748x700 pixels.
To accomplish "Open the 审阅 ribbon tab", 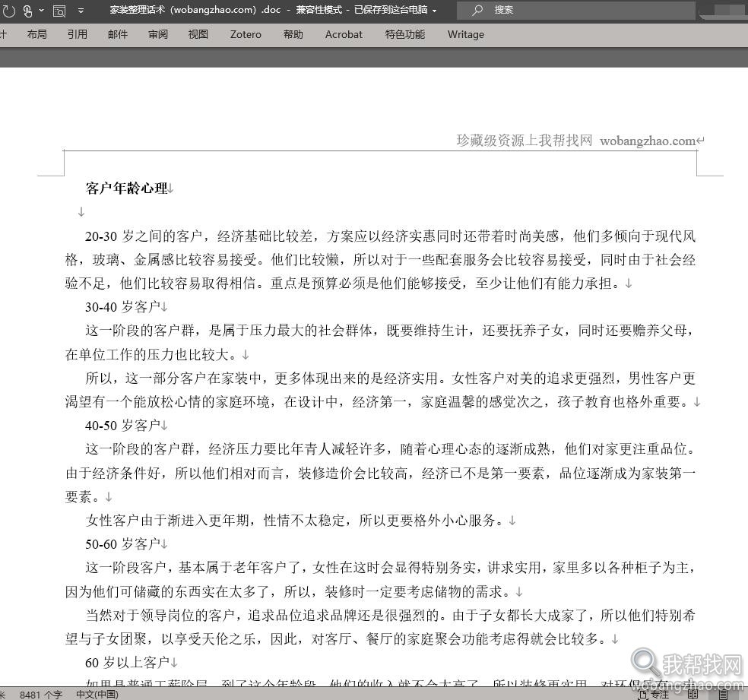I will pyautogui.click(x=158, y=34).
